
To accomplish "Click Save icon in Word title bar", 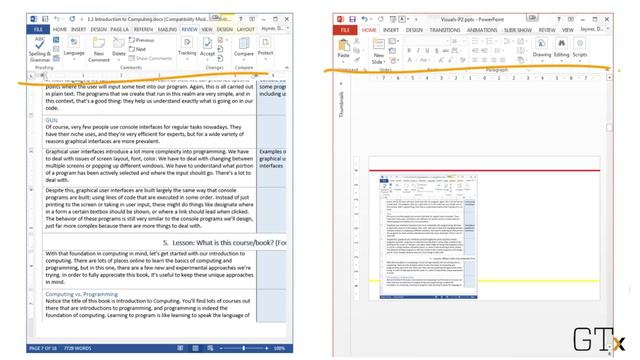I will 45,19.
